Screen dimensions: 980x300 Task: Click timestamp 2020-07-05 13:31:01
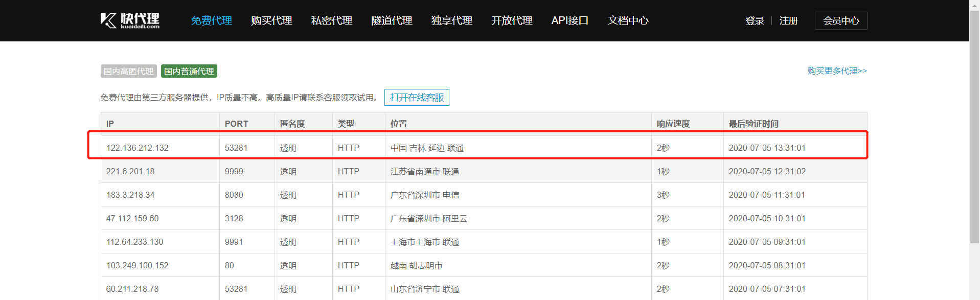pyautogui.click(x=767, y=148)
